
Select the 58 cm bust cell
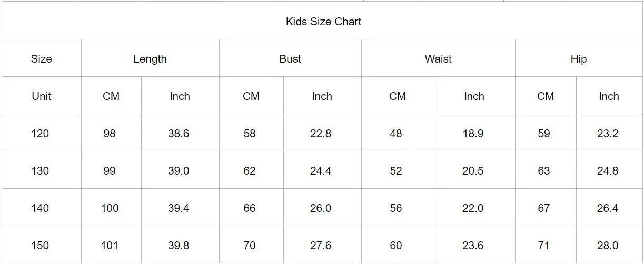[250, 134]
